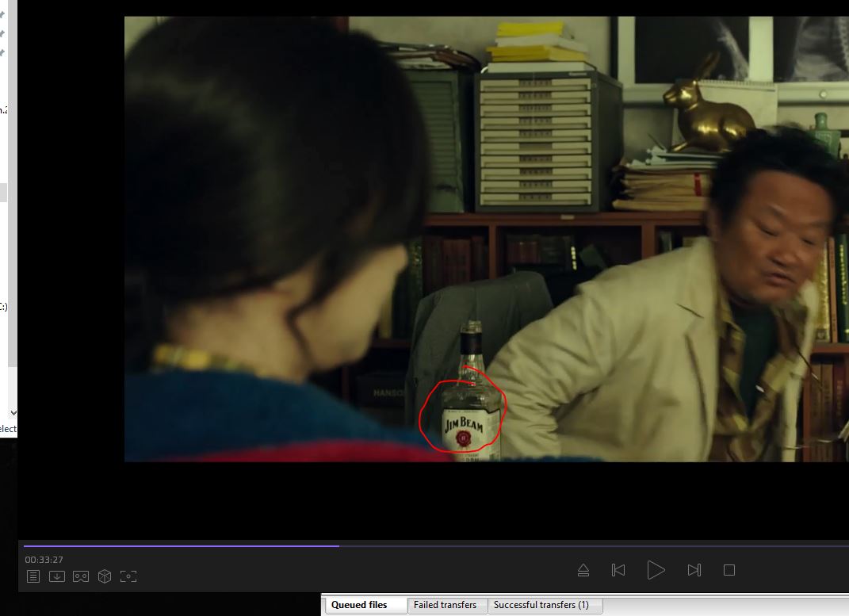Open the playlist panel icon
The image size is (849, 616).
[33, 576]
